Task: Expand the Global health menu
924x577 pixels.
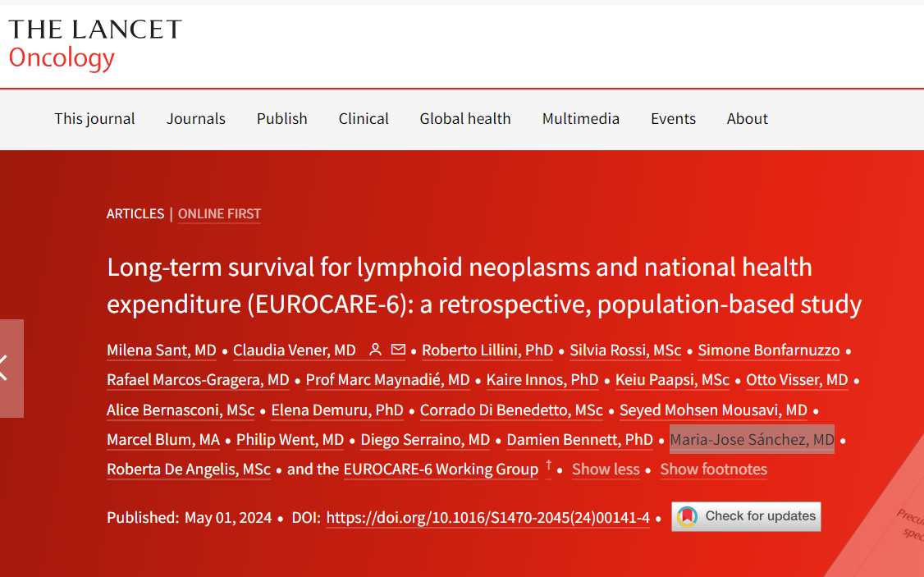Action: click(464, 119)
